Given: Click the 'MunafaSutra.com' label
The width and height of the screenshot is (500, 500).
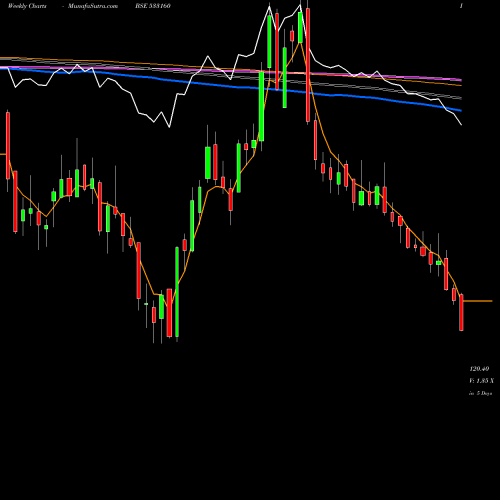Looking at the screenshot, I should point(93,6).
